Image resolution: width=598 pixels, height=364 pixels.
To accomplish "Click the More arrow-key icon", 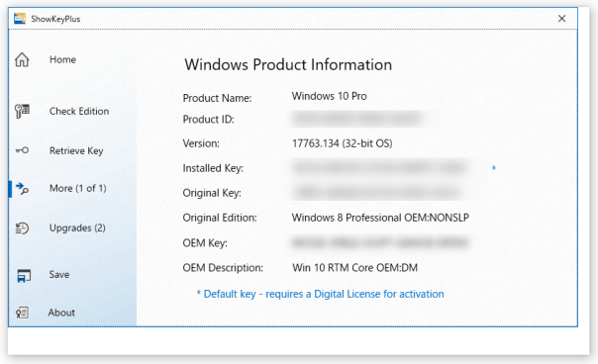I will [x=22, y=188].
